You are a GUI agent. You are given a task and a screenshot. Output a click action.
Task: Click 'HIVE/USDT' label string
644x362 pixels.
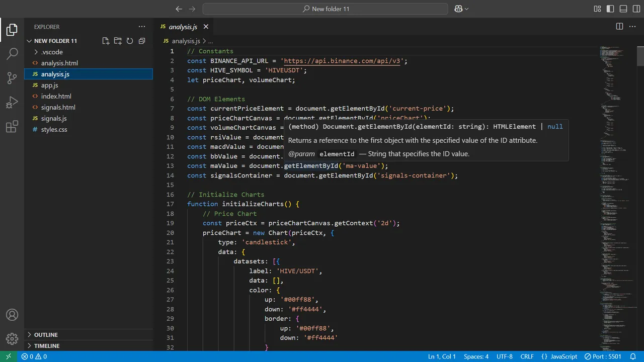point(297,271)
